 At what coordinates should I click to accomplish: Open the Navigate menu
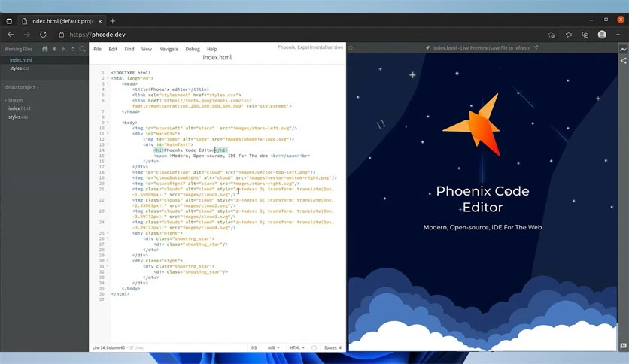[169, 49]
